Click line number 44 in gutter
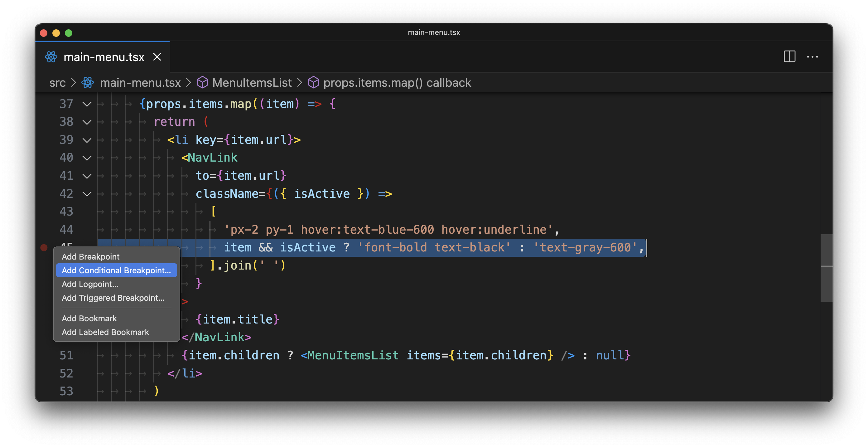The height and width of the screenshot is (448, 868). pos(66,230)
